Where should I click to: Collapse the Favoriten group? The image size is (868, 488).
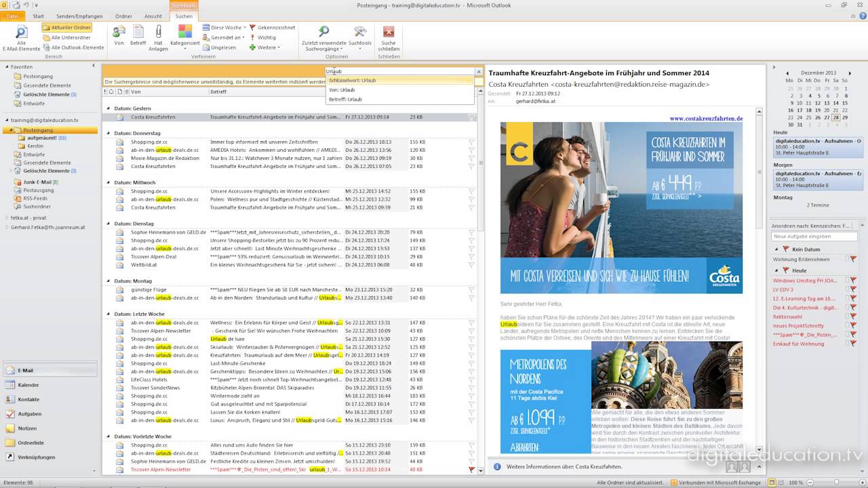[x=7, y=67]
